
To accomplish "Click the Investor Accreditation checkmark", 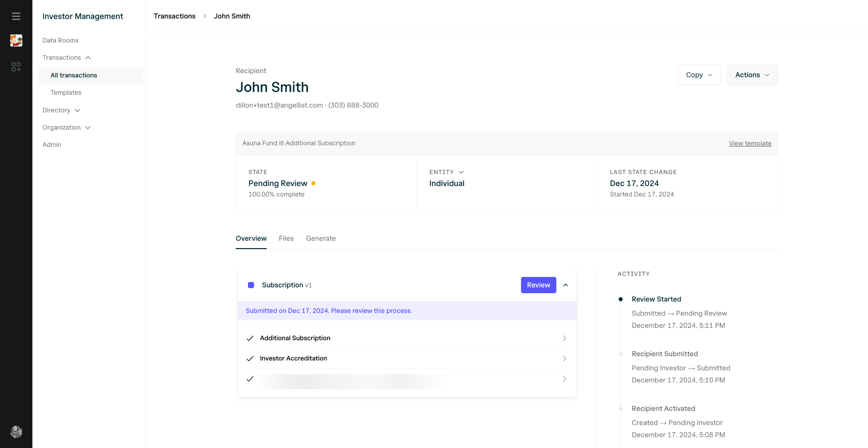I will tap(250, 358).
